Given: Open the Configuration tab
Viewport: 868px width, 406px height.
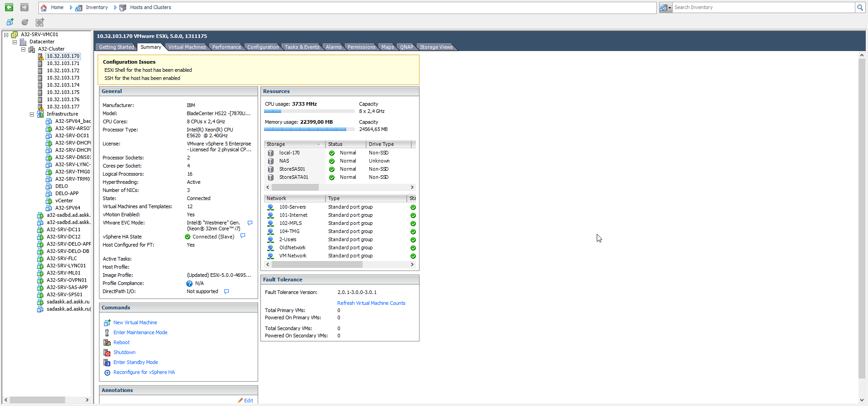Looking at the screenshot, I should (263, 47).
